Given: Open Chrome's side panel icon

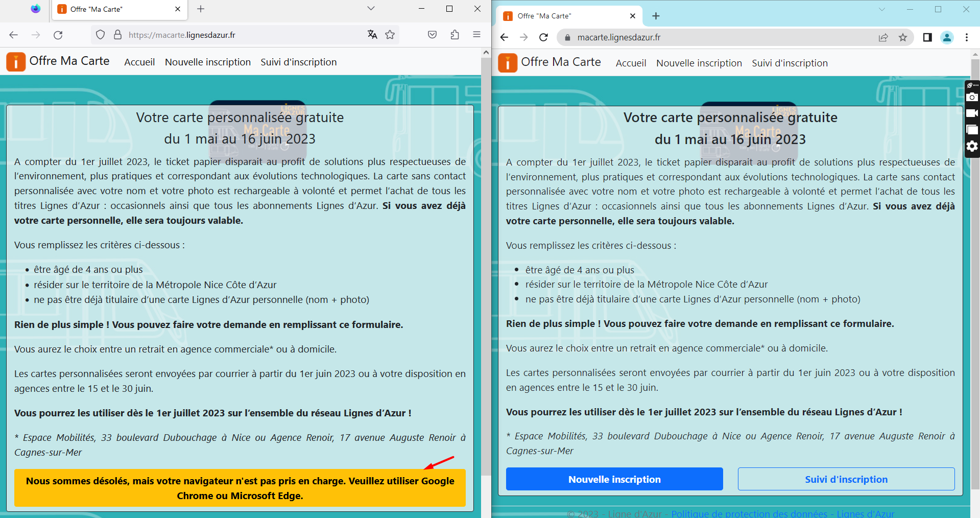Looking at the screenshot, I should [x=928, y=37].
